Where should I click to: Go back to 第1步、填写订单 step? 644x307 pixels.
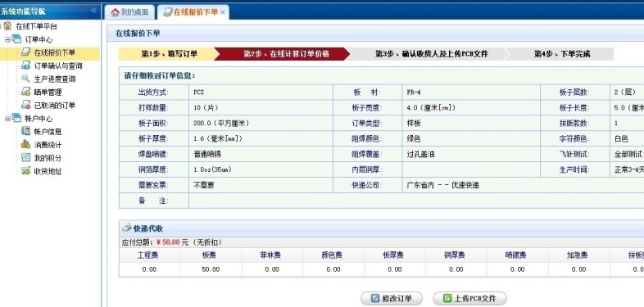coord(170,54)
